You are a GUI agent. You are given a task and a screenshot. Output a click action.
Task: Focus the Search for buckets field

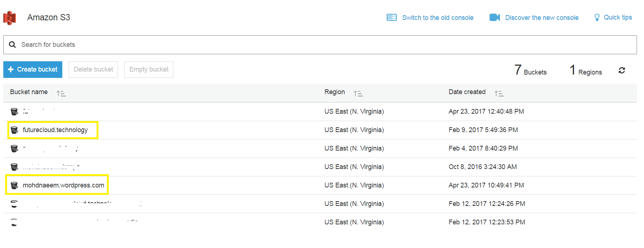(x=320, y=45)
